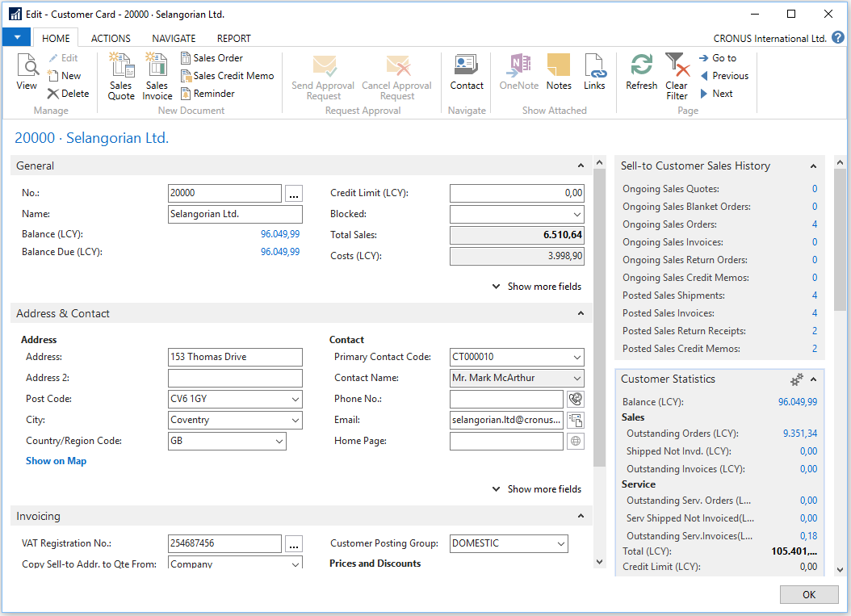The height and width of the screenshot is (616, 851).
Task: Collapse the Invoicing section
Action: coord(581,516)
